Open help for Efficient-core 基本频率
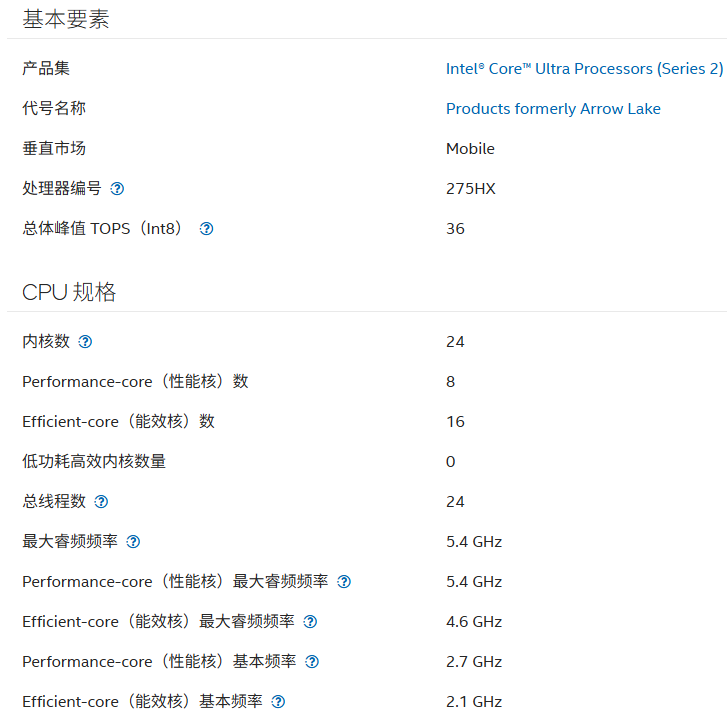Viewport: 727px width, 724px height. (278, 701)
